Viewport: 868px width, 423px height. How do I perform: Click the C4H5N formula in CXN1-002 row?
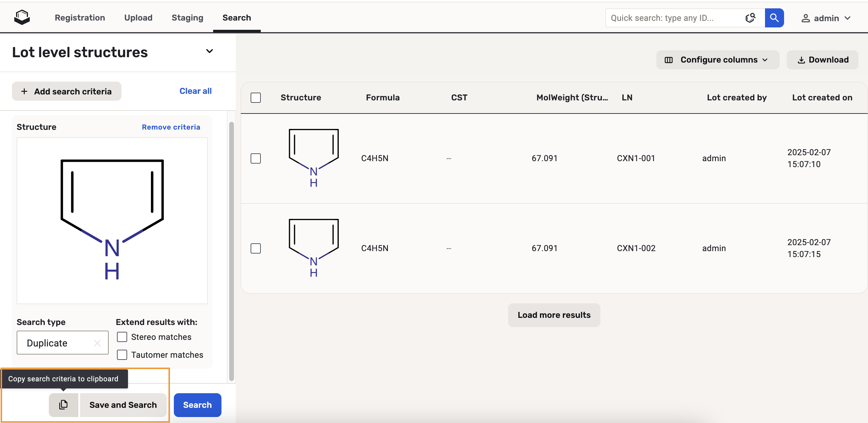374,248
